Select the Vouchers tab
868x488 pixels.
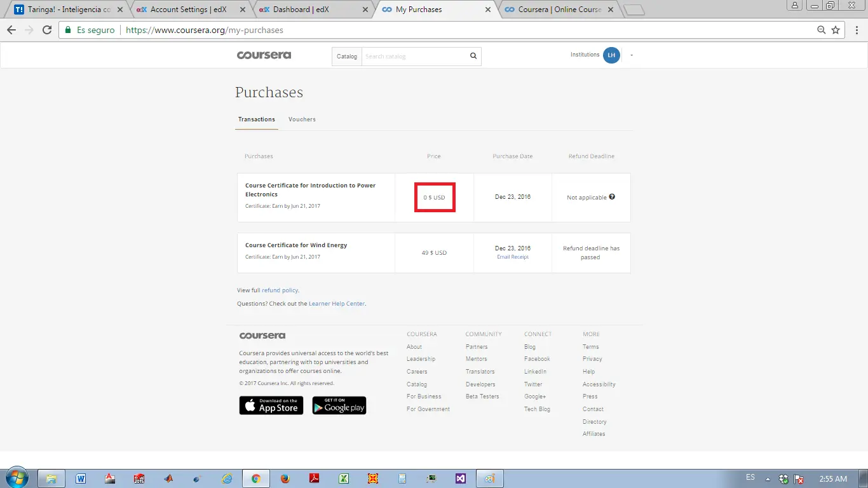pyautogui.click(x=302, y=119)
